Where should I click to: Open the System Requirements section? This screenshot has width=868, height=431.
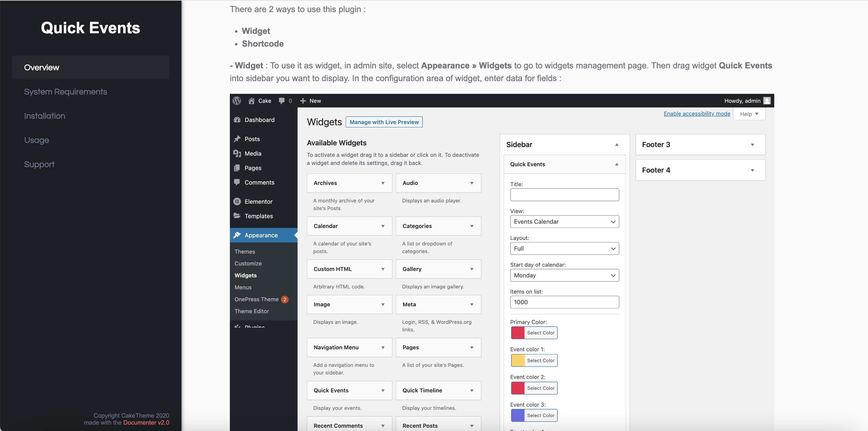65,92
